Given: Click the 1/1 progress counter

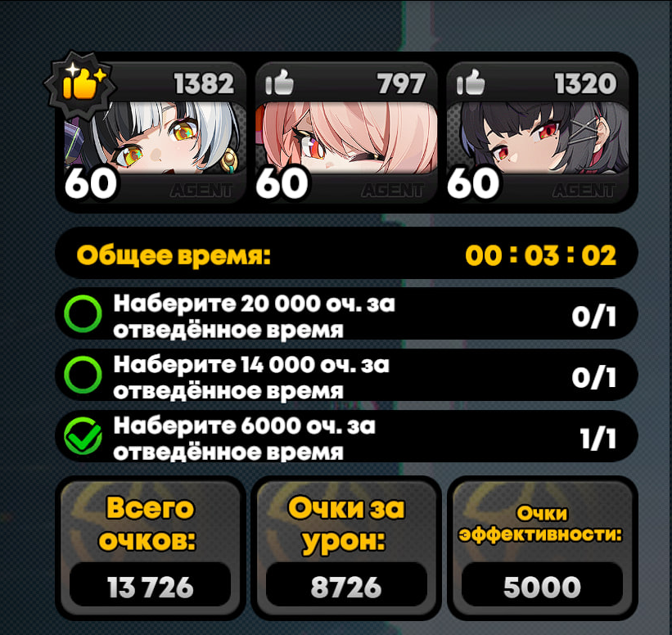Looking at the screenshot, I should (x=598, y=439).
